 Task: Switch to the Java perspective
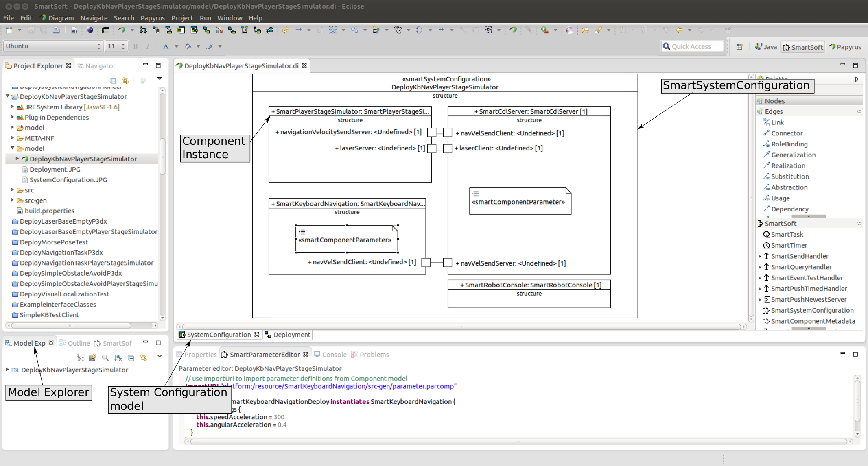[x=766, y=47]
